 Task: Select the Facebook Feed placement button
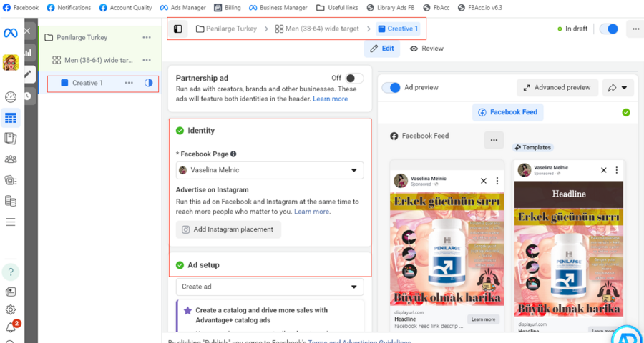[507, 112]
